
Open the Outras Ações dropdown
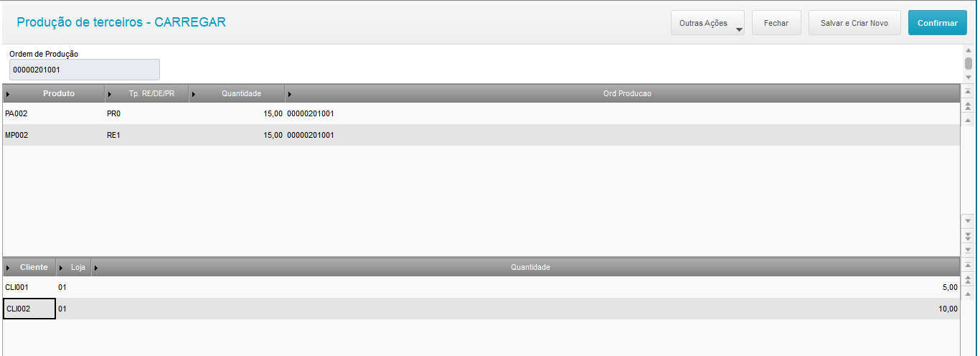click(x=707, y=23)
